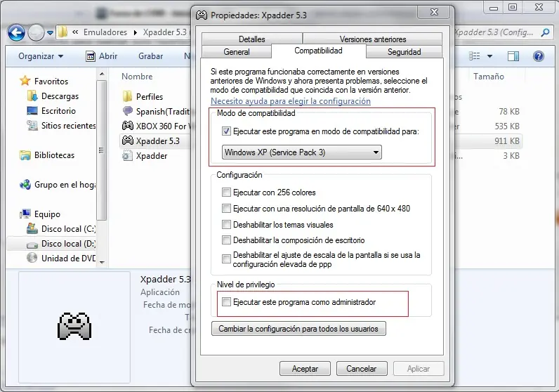The width and height of the screenshot is (559, 392).
Task: Open the Windows XP (Service Pack 3) dropdown
Action: pos(301,152)
